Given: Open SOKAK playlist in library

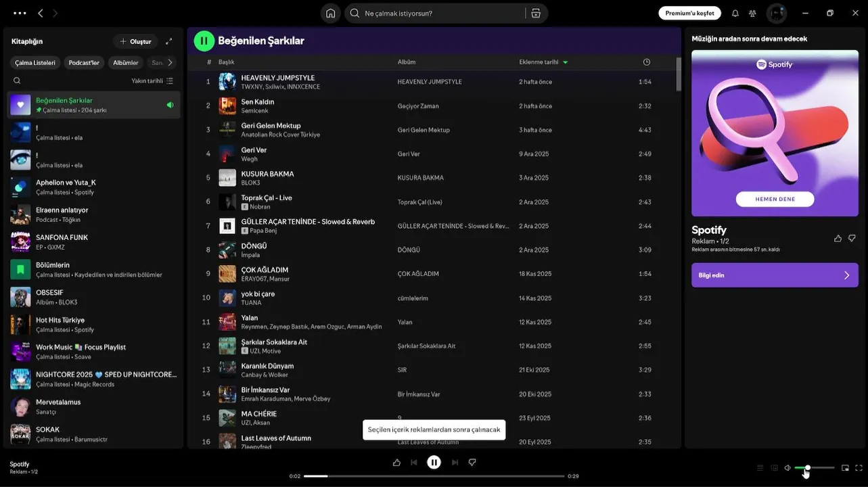Looking at the screenshot, I should (94, 434).
